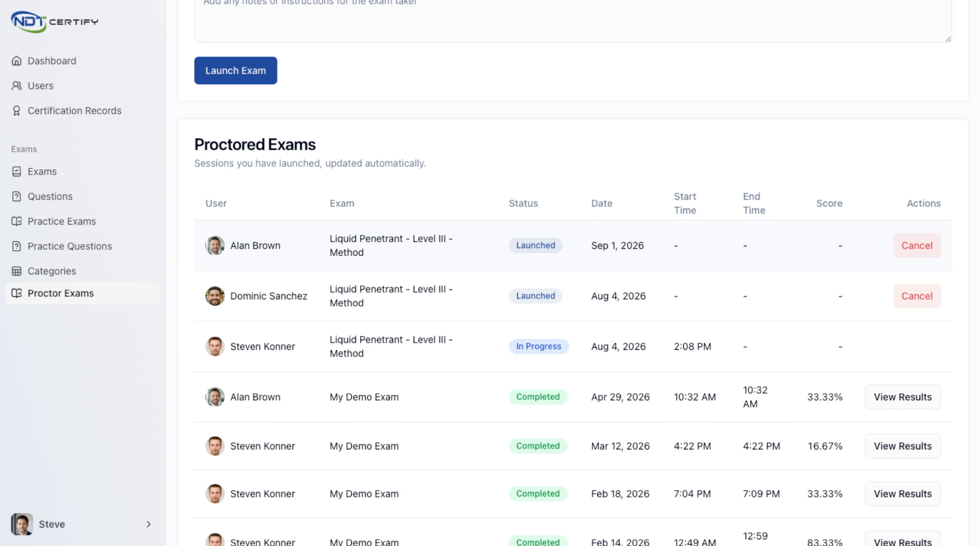Image resolution: width=980 pixels, height=546 pixels.
Task: Click the notes text area resize handle
Action: [948, 39]
